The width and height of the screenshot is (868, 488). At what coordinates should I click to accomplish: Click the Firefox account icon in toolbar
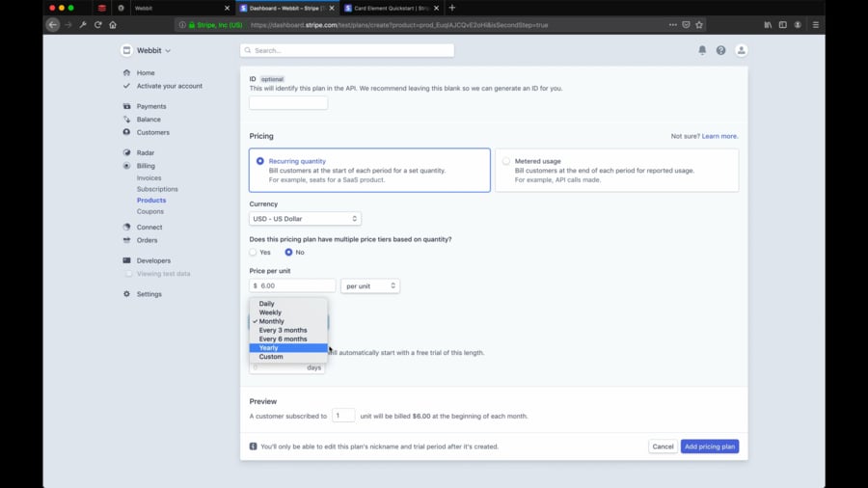(798, 25)
